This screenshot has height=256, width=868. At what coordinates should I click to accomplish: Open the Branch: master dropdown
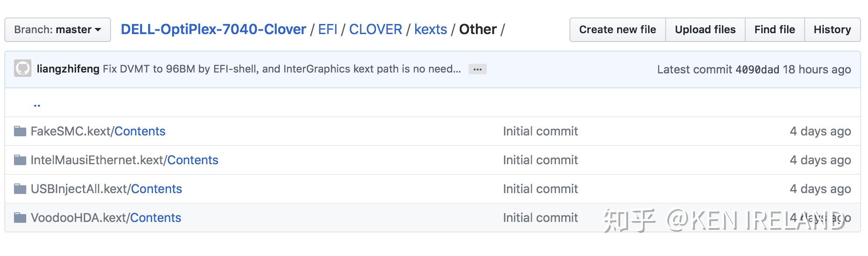[x=57, y=30]
